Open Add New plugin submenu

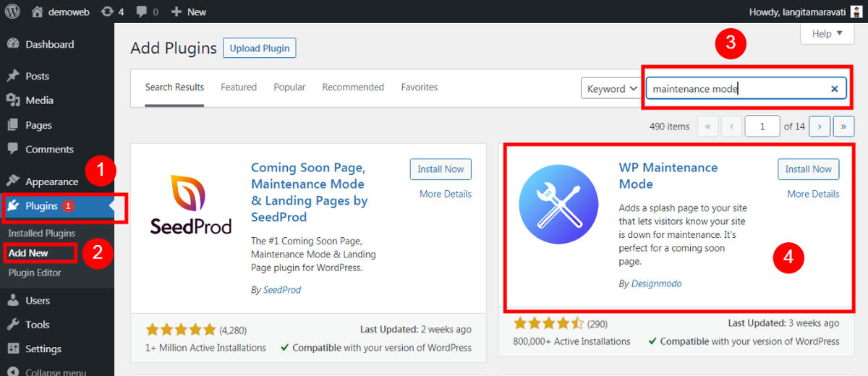(29, 253)
